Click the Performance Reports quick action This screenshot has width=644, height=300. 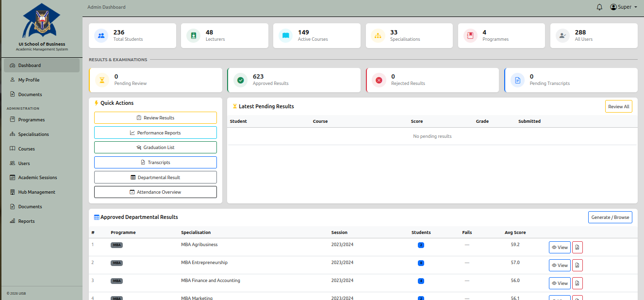[x=155, y=133]
